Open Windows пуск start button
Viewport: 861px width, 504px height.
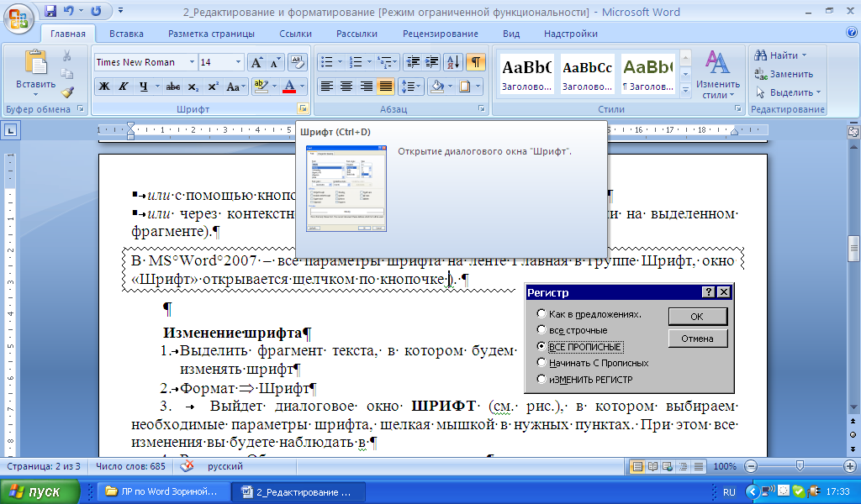40,491
